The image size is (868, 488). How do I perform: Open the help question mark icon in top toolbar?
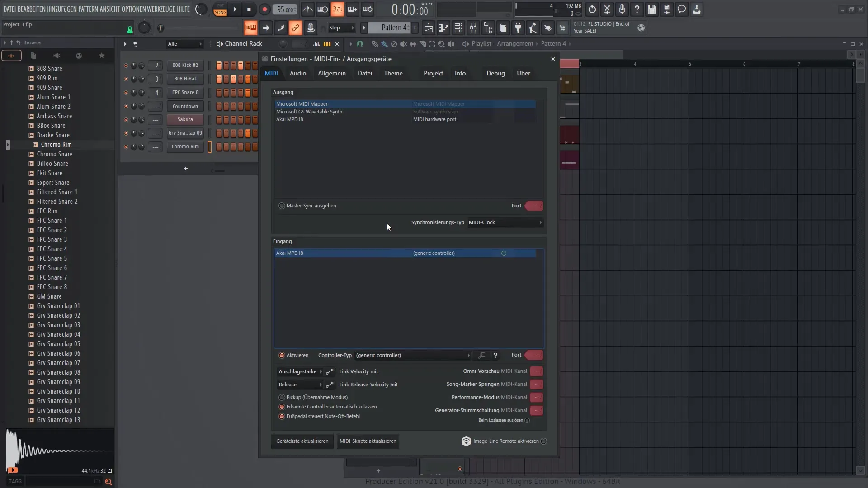pos(637,9)
